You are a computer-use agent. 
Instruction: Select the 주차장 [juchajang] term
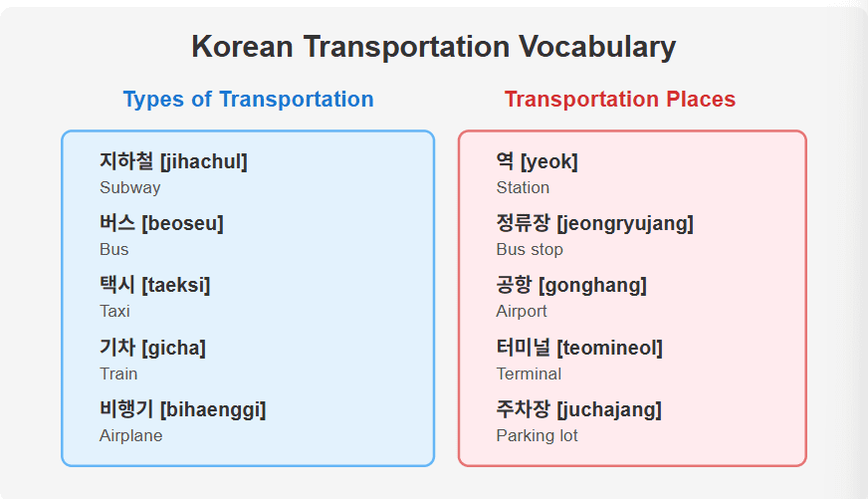point(579,409)
